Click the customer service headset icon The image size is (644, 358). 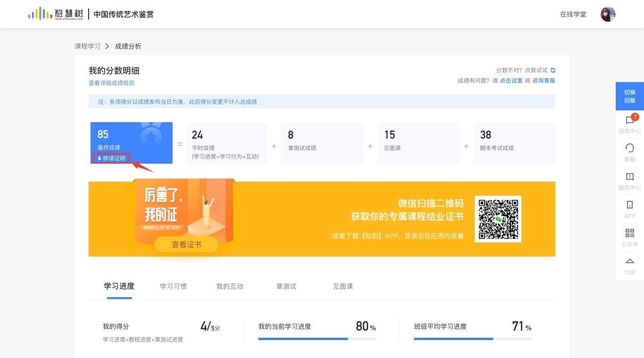[629, 149]
